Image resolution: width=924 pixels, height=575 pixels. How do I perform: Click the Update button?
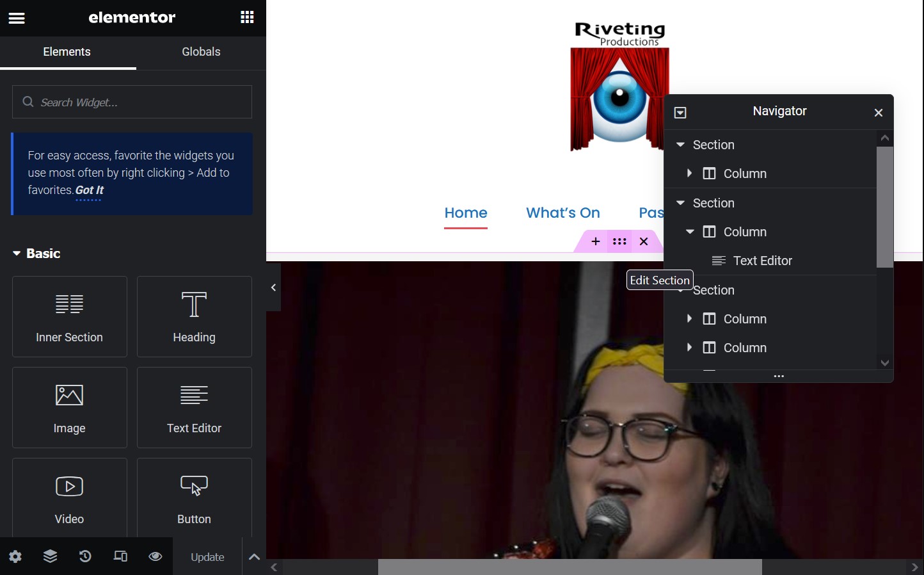207,556
